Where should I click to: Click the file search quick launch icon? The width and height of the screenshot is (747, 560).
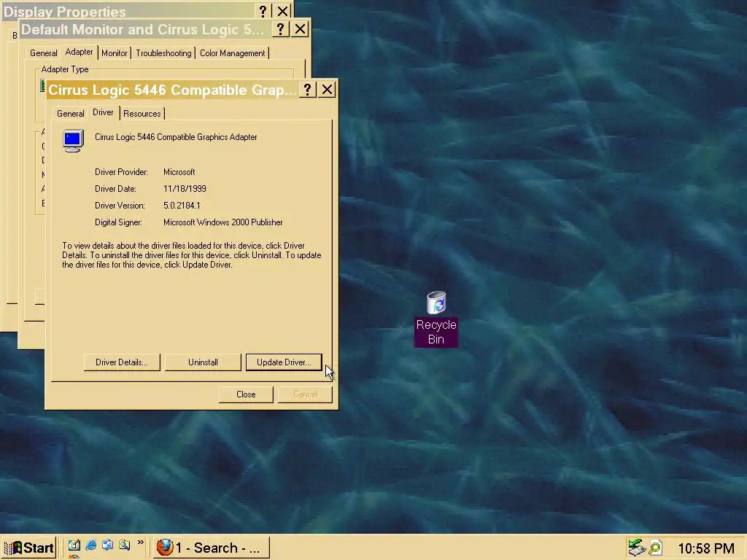point(124,545)
